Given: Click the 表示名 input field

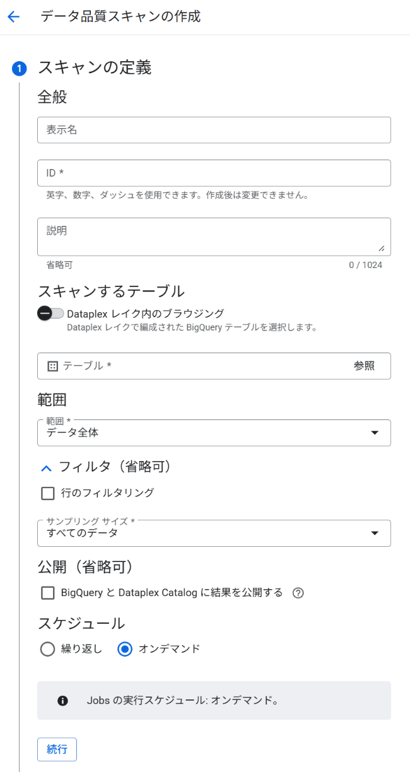Looking at the screenshot, I should click(x=214, y=130).
